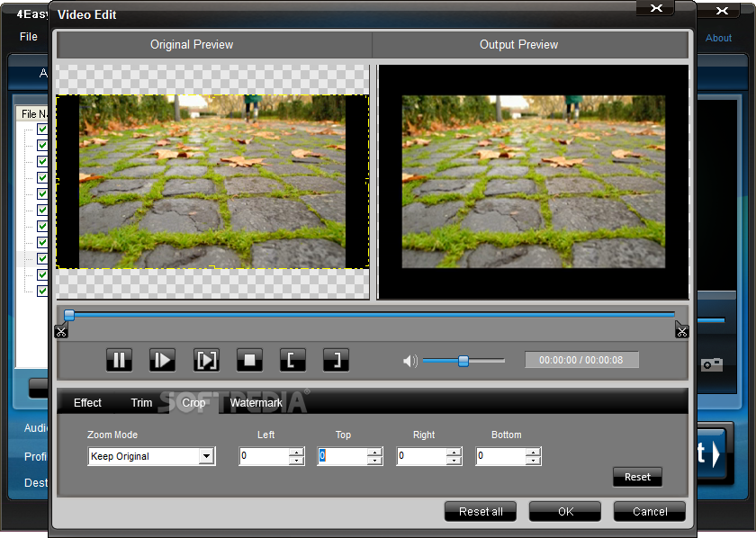
Task: Confirm edits with the OK button
Action: click(565, 511)
